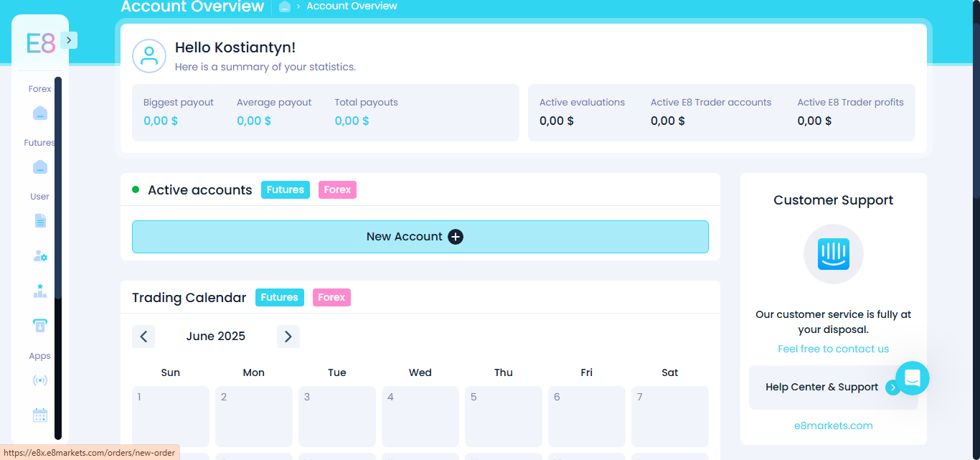The width and height of the screenshot is (980, 460).
Task: Click the Account Overview page title
Action: (192, 7)
